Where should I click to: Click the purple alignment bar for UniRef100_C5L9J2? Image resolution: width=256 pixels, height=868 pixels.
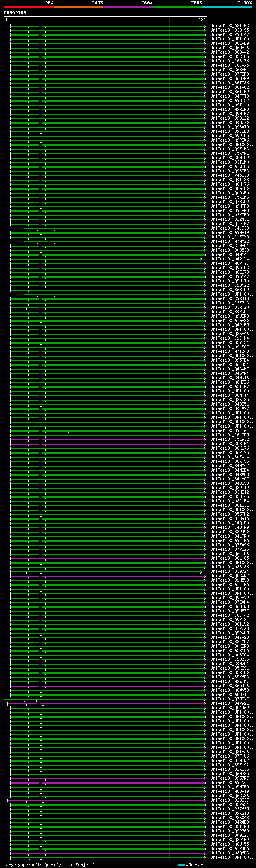(107, 440)
